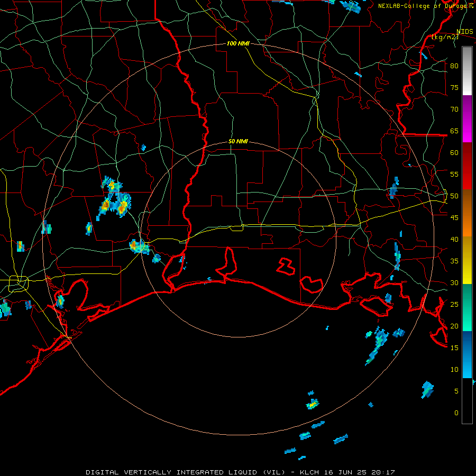Click the 25 value on the scale

(454, 305)
